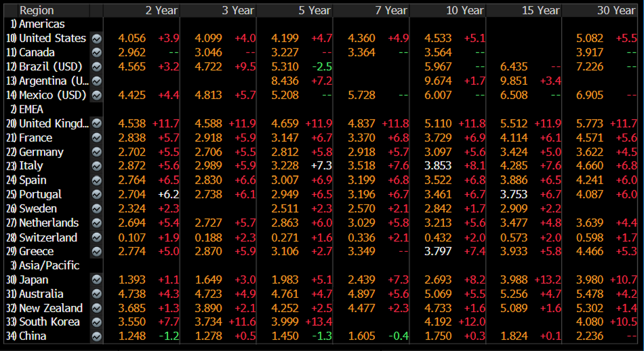The image size is (644, 351).
Task: Open the chart icon for Canada
Action: [97, 53]
